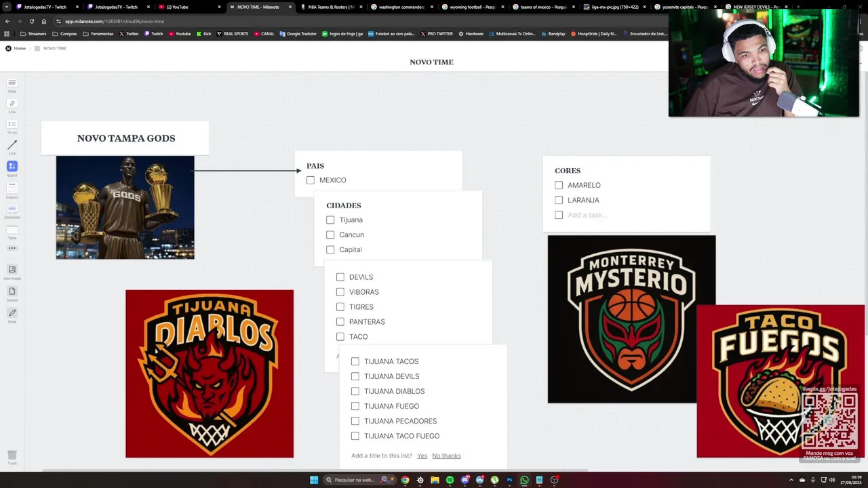Screen dimensions: 868x488
Task: Check the TIJUANA DIABLOS item
Action: point(355,391)
